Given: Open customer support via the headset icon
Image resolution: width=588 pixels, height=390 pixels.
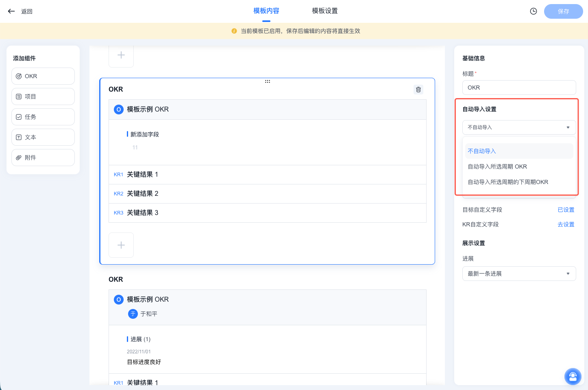Looking at the screenshot, I should click(573, 377).
